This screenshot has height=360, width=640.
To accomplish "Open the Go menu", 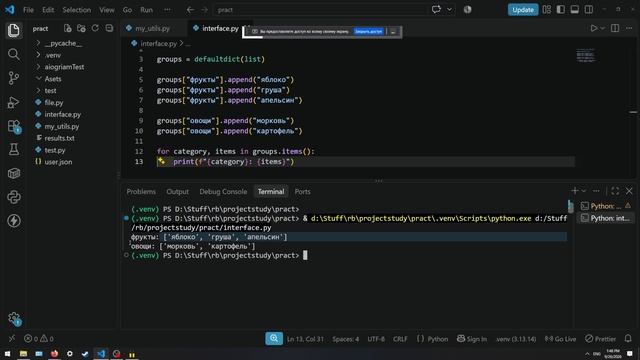I will click(127, 10).
